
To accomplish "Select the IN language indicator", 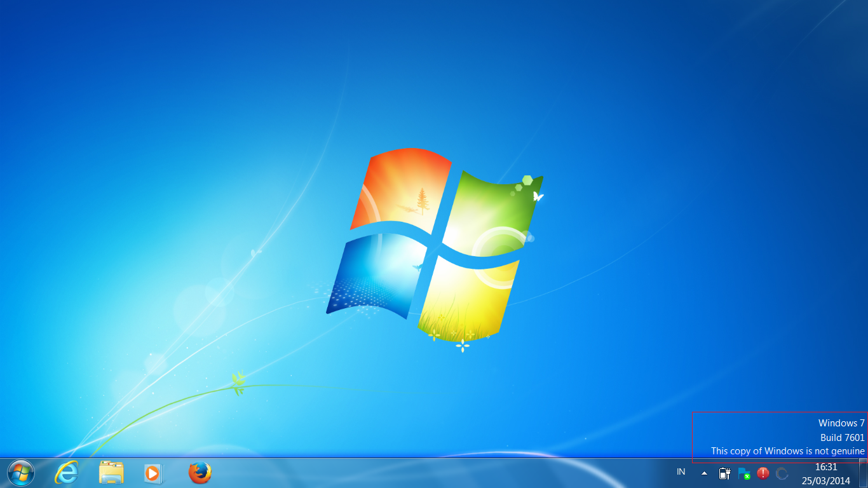I will point(681,472).
